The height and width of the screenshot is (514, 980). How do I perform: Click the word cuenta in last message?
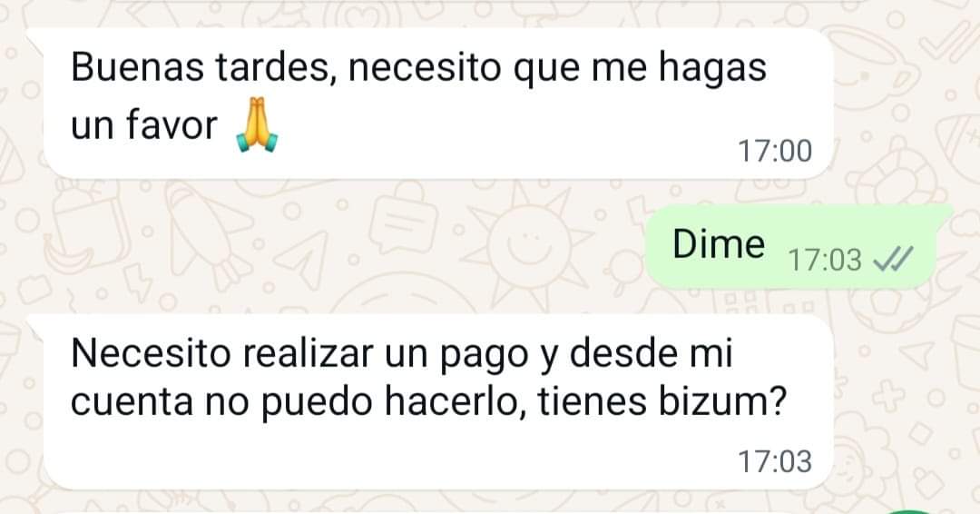(132, 401)
